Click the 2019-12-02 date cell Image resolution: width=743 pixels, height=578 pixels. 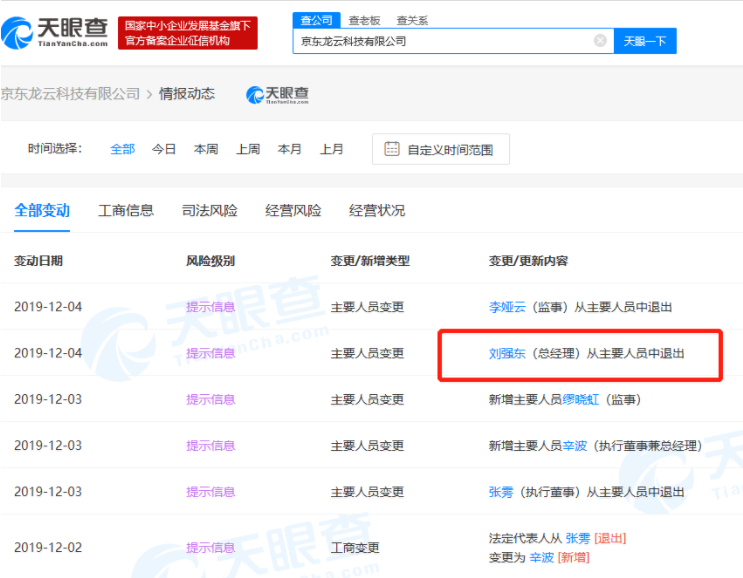(x=48, y=548)
